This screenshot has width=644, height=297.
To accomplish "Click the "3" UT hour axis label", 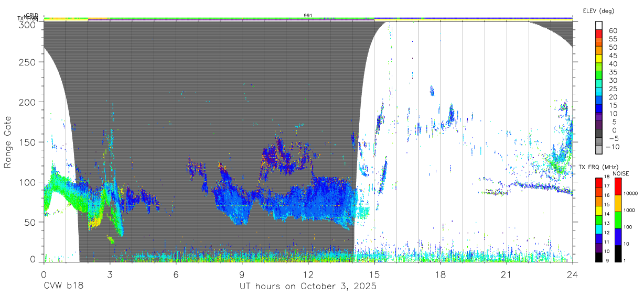I will (110, 275).
